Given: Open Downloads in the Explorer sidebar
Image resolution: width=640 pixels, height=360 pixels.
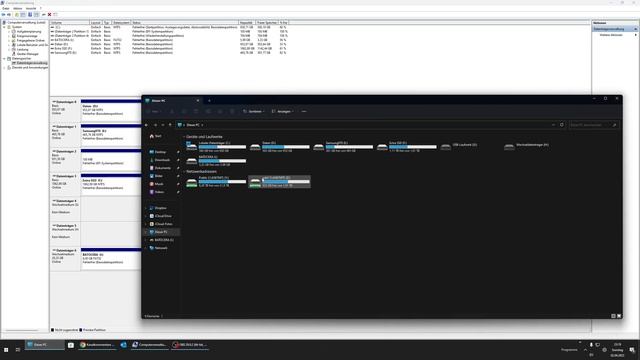Looking at the screenshot, I should click(159, 160).
